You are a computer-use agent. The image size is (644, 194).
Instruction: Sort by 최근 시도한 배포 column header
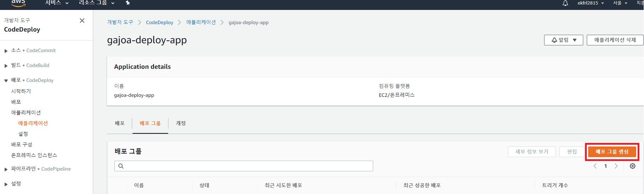point(283,185)
